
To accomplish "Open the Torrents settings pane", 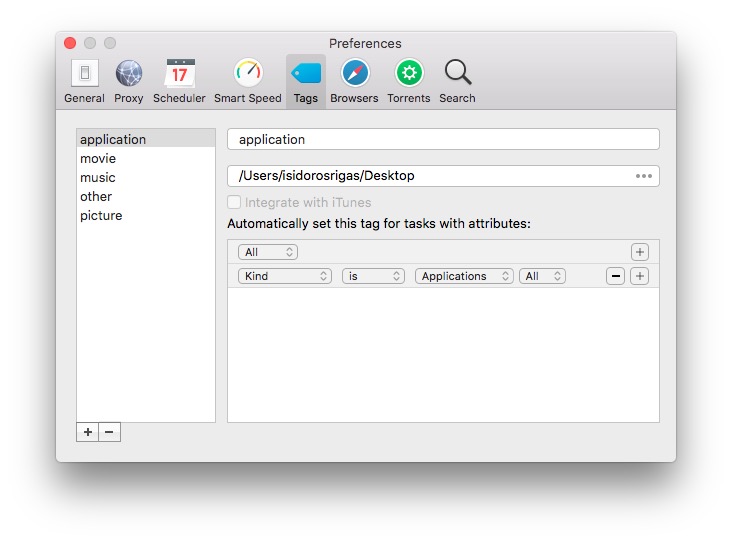I will point(408,80).
